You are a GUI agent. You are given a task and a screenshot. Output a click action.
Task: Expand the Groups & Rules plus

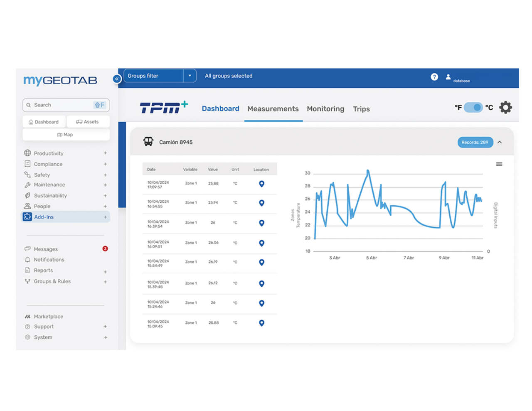coord(105,282)
